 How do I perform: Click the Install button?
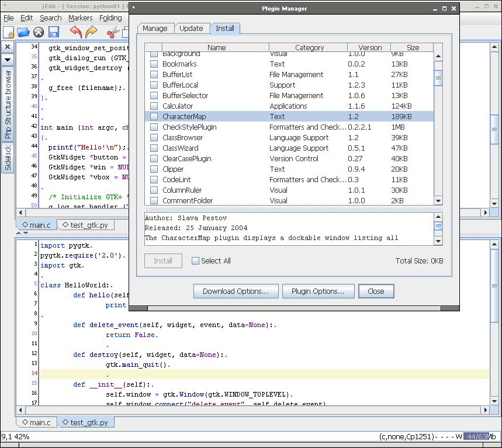[x=163, y=261]
